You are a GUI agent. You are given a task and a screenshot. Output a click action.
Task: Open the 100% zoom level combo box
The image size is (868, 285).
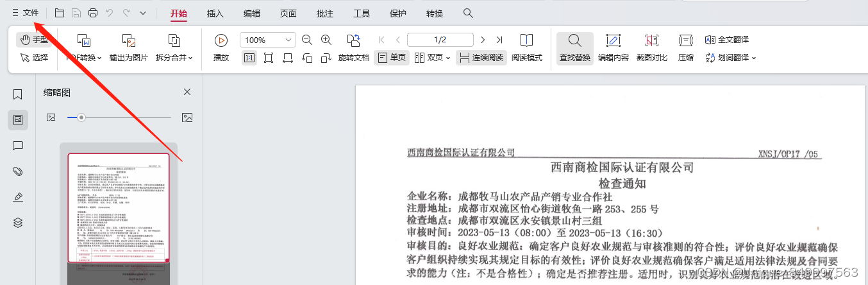coord(268,40)
